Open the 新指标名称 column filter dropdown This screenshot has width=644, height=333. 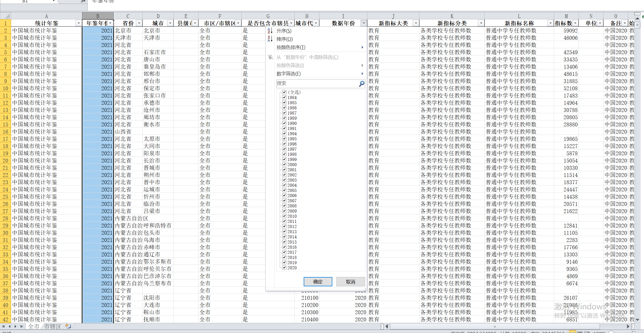tap(550, 23)
